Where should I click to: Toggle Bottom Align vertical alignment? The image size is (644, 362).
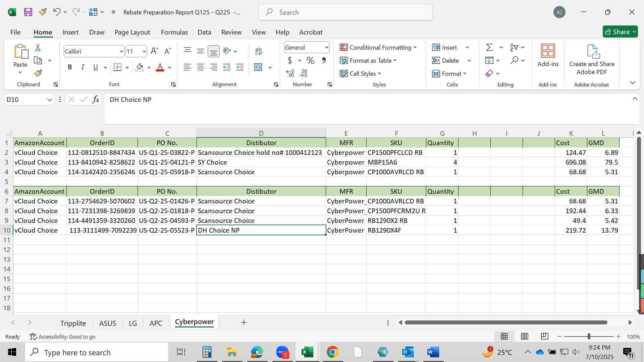coord(214,51)
